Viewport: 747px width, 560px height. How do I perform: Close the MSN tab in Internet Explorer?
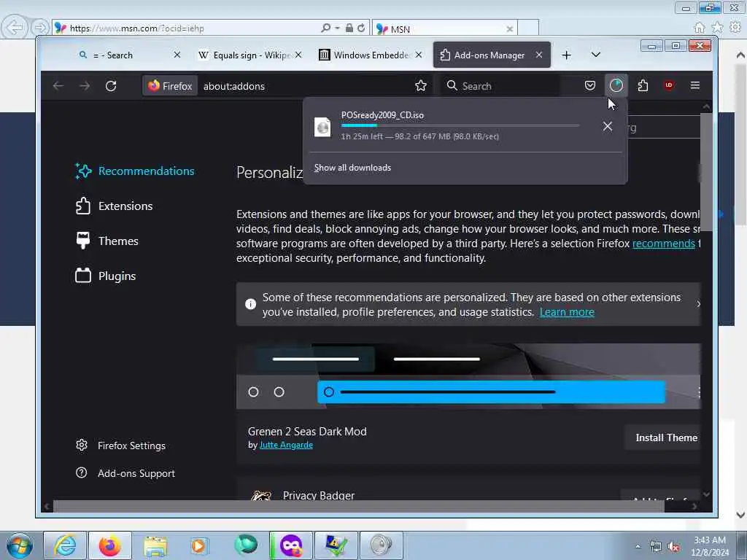click(x=509, y=29)
